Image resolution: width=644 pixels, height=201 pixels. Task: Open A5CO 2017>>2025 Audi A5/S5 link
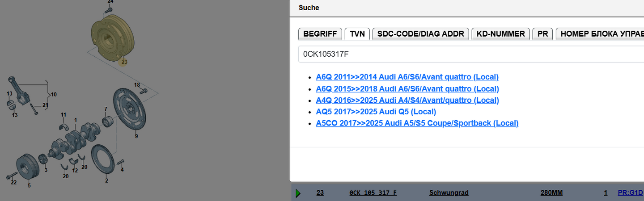pyautogui.click(x=417, y=123)
